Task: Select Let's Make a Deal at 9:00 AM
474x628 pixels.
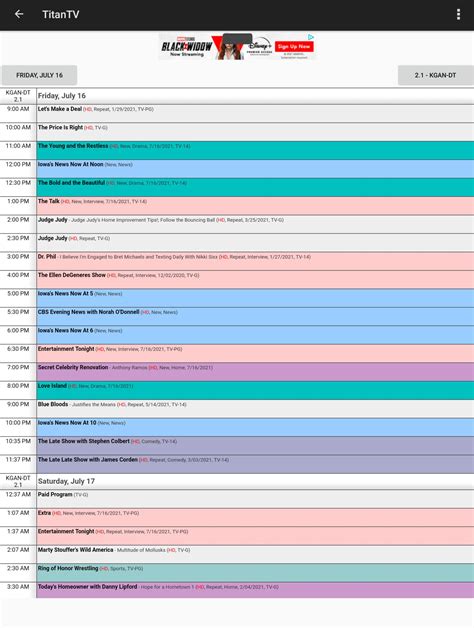Action: point(255,114)
